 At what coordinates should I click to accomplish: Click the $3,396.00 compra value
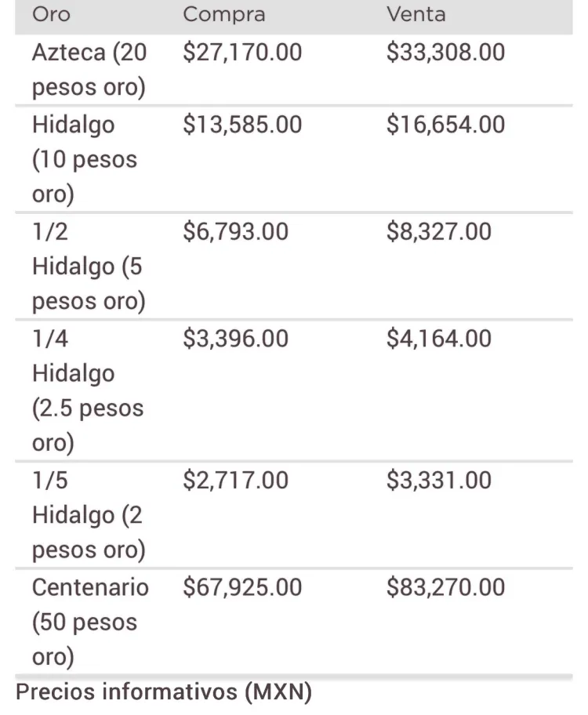[x=235, y=339]
